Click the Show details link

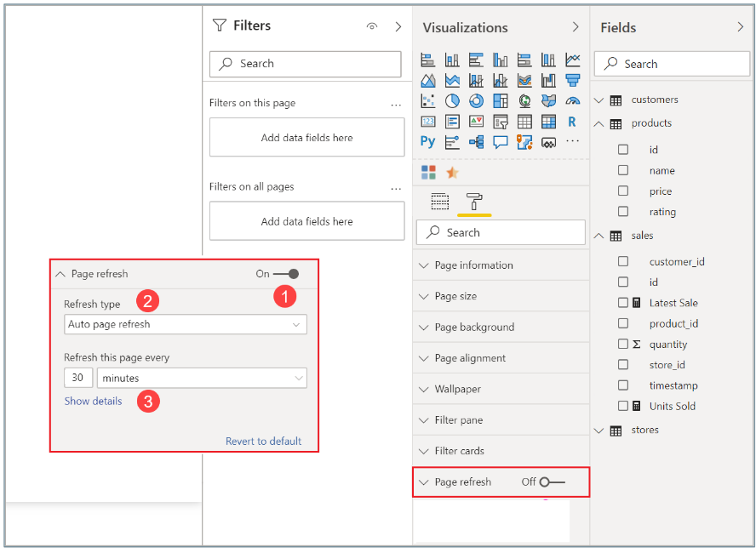93,402
